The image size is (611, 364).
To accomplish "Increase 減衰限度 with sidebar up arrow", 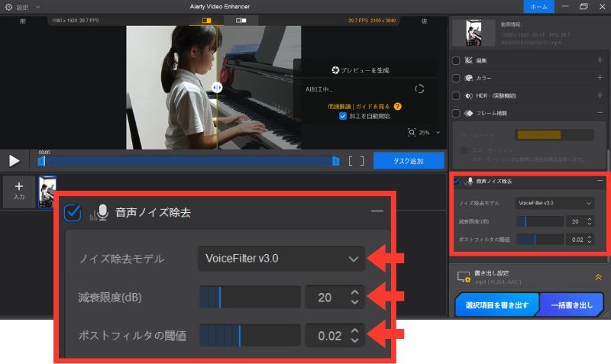I will [590, 219].
